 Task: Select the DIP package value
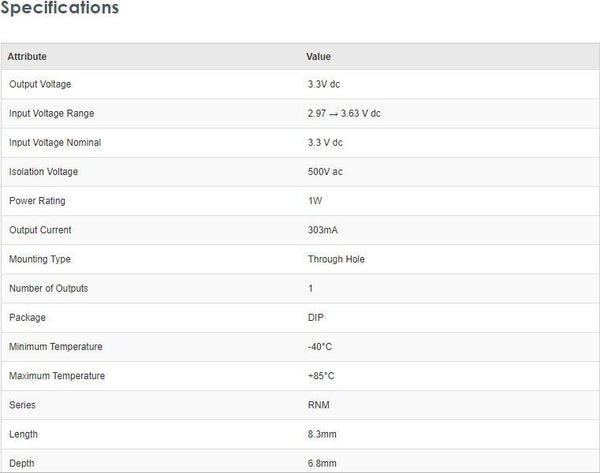point(316,318)
